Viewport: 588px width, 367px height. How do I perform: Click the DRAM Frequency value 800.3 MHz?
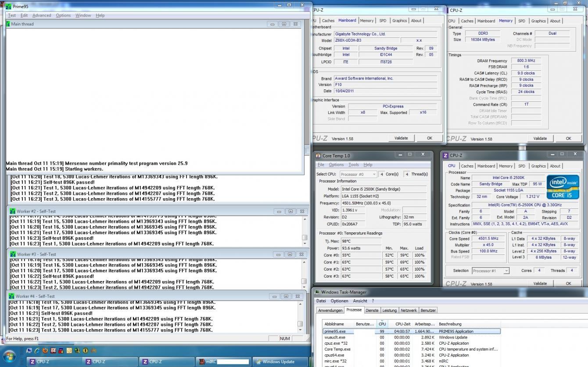526,61
